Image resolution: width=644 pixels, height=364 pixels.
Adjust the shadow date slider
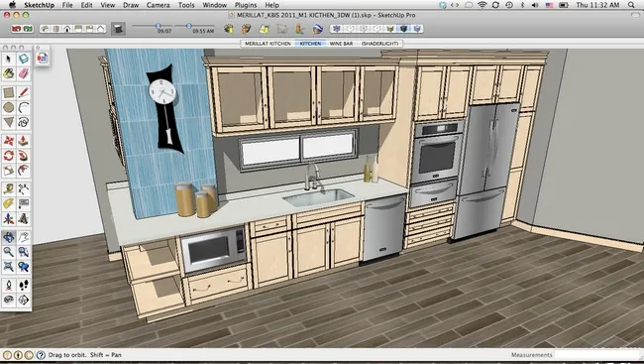(x=159, y=27)
